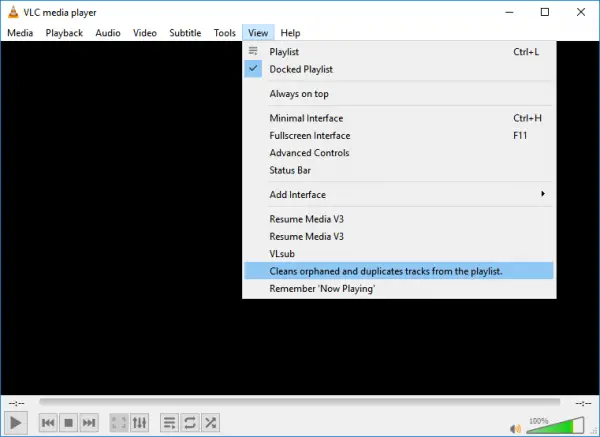Open the Media menu

[x=20, y=33]
